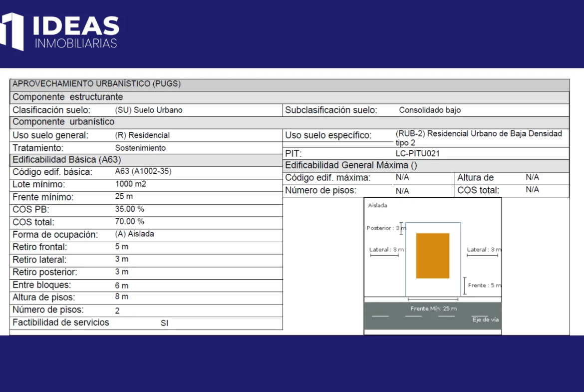
Task: Click the 'Subclasificación suelo:' label
Action: [x=331, y=110]
